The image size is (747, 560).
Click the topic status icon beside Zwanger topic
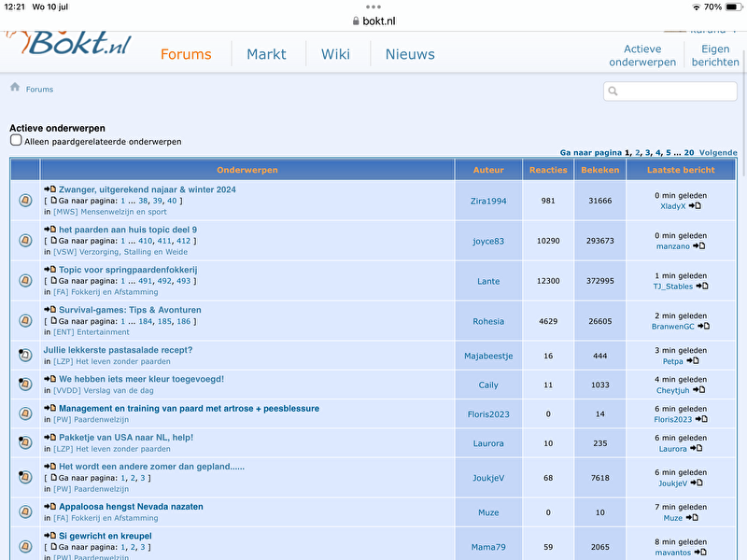[x=25, y=200]
